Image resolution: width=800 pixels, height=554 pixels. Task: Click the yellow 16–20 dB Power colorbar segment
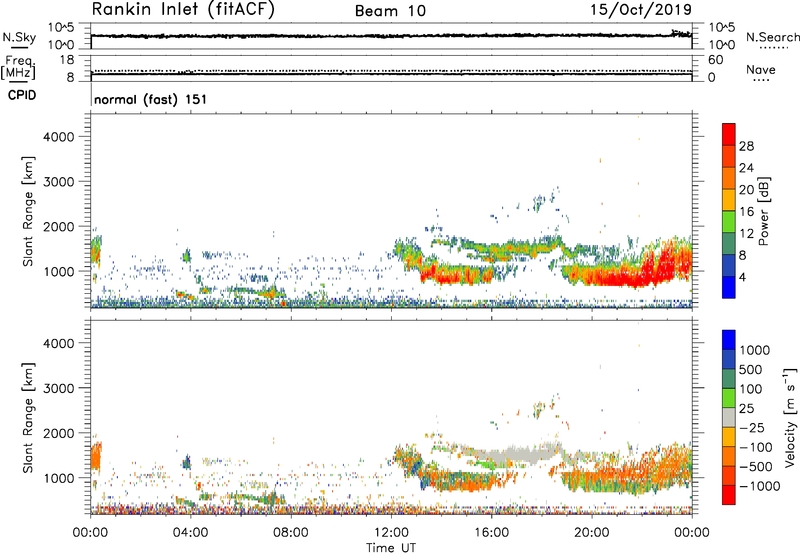pyautogui.click(x=729, y=200)
